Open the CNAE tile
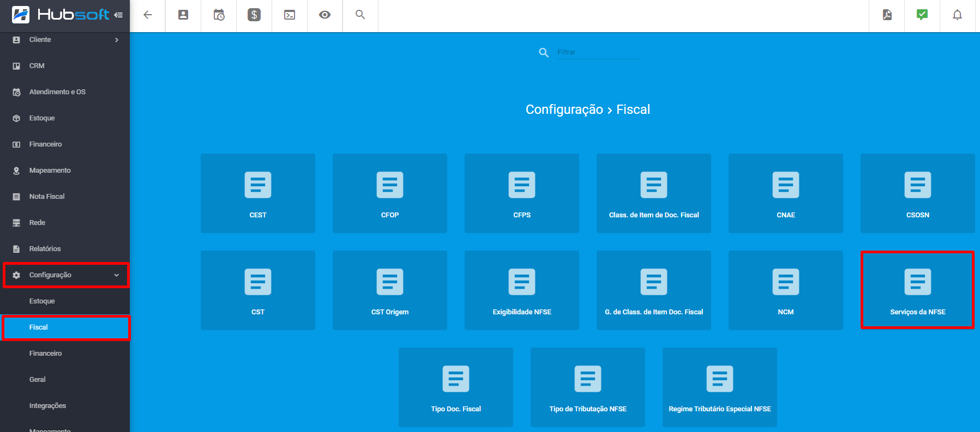 (x=786, y=193)
